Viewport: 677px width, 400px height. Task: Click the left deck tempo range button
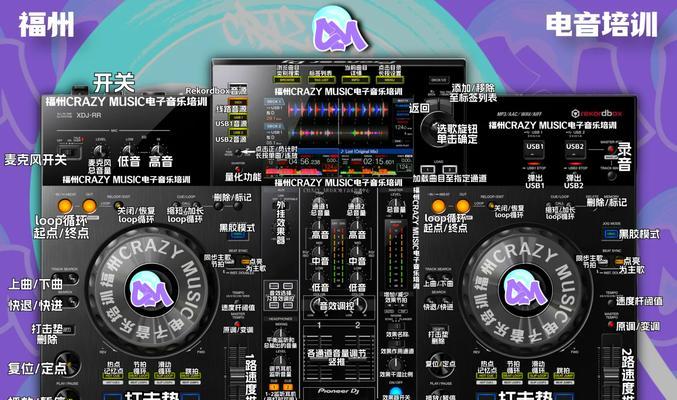[238, 301]
